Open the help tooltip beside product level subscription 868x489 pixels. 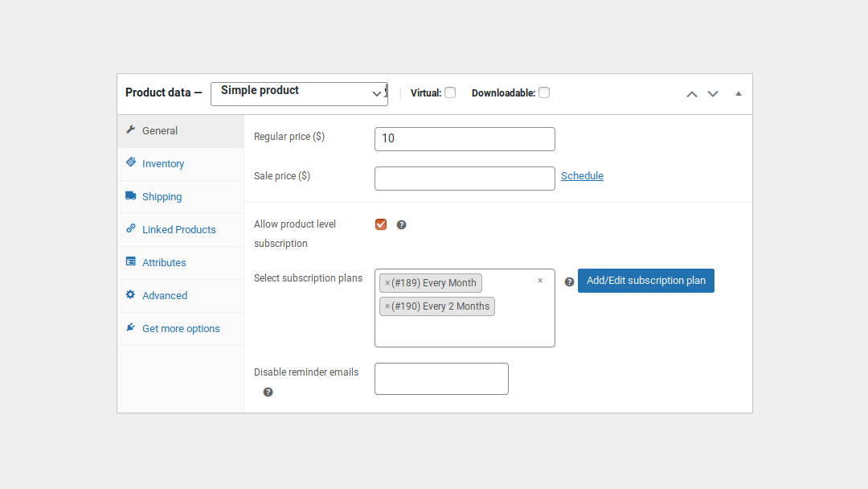(x=401, y=224)
